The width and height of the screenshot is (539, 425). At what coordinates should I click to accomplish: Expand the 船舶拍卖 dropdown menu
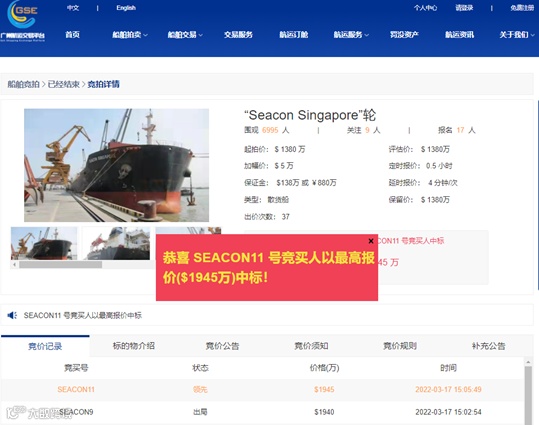(130, 35)
